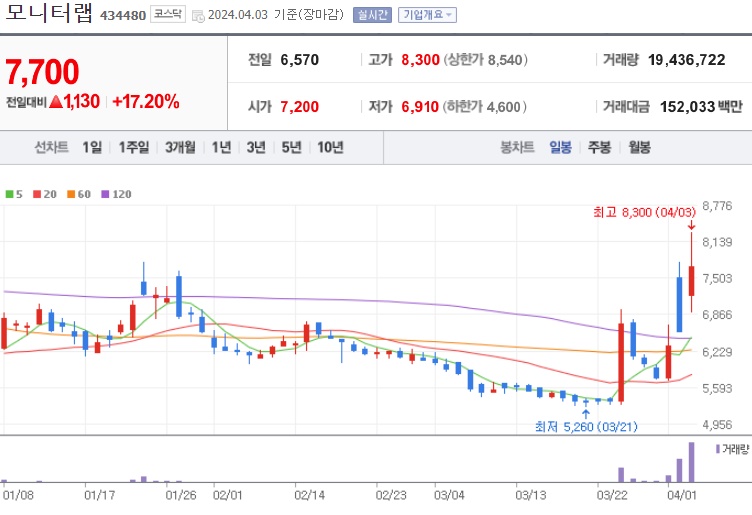The width and height of the screenshot is (752, 515).
Task: Click the 4,956 price axis label
Action: point(717,424)
